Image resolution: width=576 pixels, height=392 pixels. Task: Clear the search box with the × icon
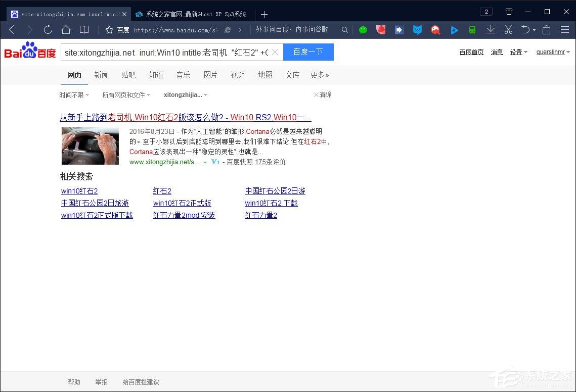(275, 52)
